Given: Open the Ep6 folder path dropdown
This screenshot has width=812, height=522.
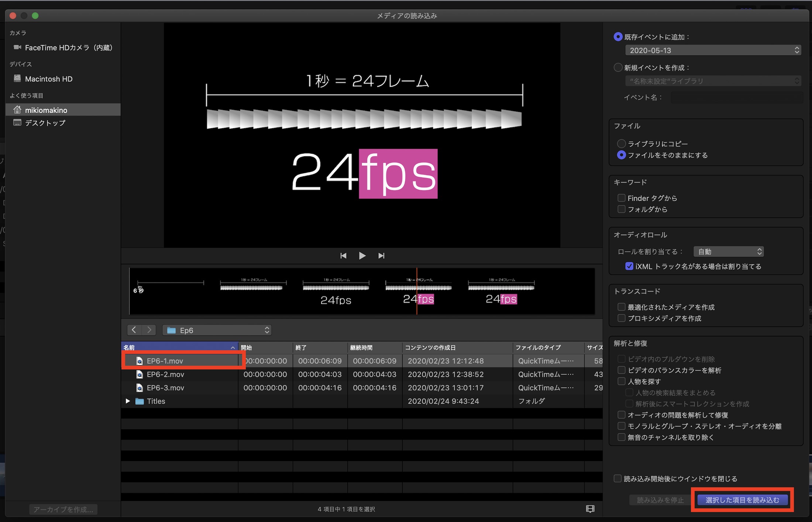Looking at the screenshot, I should pyautogui.click(x=217, y=330).
